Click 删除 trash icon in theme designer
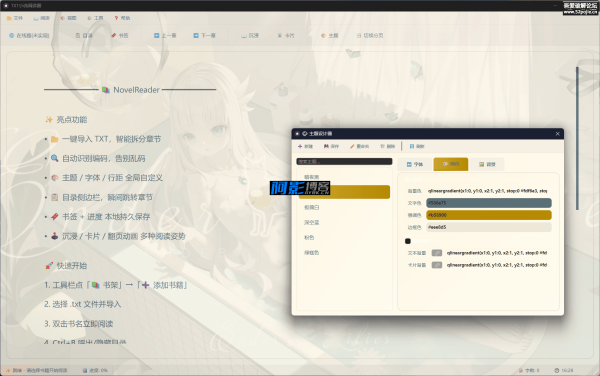Viewport: 600px width, 376px height. point(387,146)
